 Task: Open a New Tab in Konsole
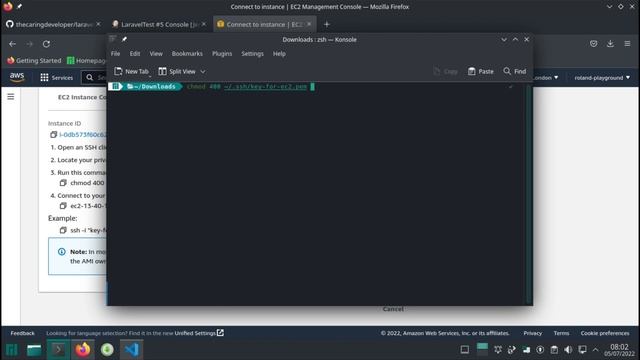[131, 71]
